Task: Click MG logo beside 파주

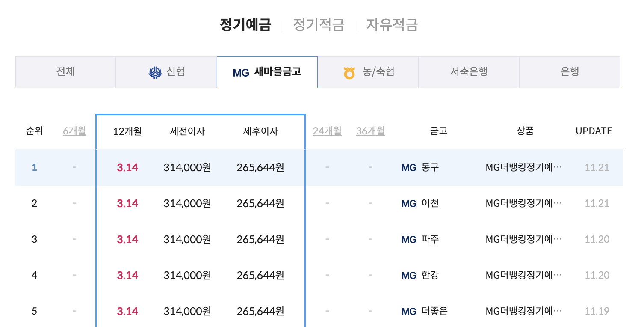Action: click(x=409, y=240)
